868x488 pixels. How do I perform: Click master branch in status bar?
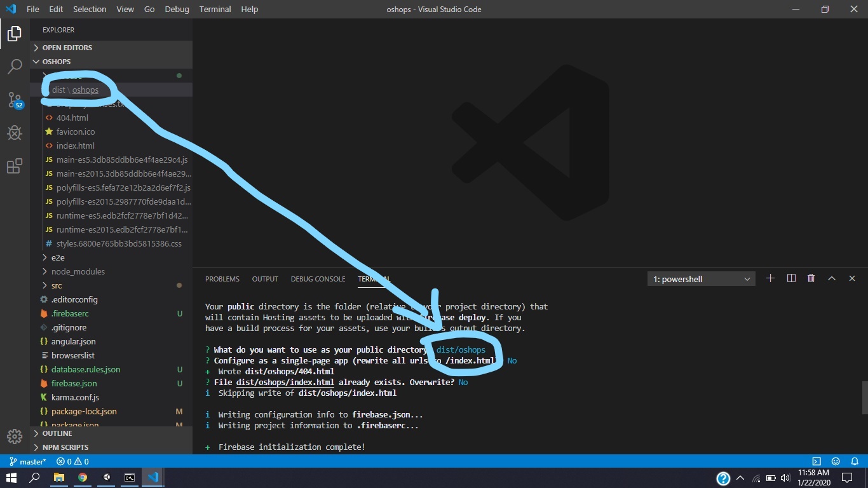pyautogui.click(x=28, y=461)
